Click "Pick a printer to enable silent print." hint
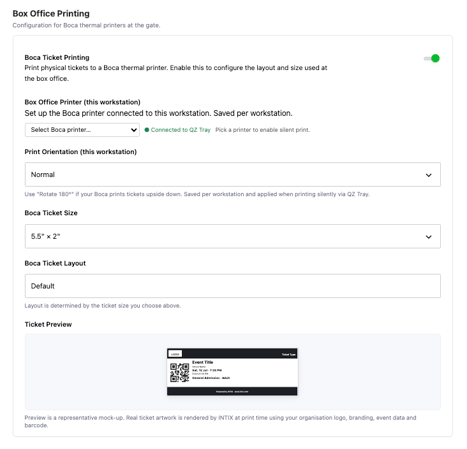 (262, 130)
